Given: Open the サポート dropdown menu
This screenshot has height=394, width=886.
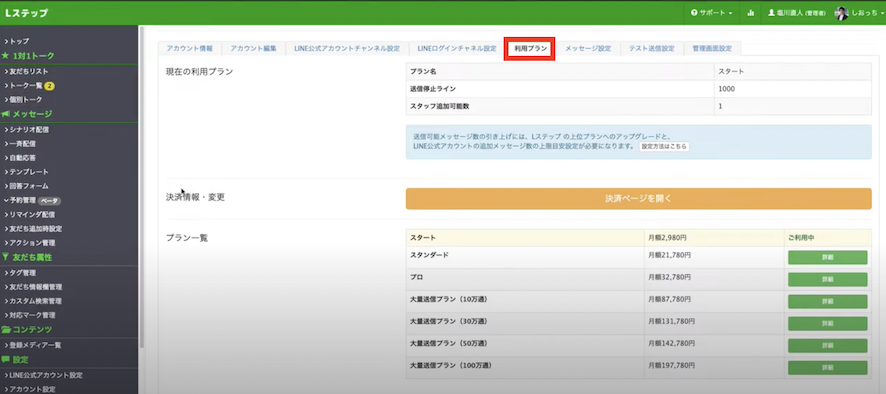Looking at the screenshot, I should [x=711, y=12].
